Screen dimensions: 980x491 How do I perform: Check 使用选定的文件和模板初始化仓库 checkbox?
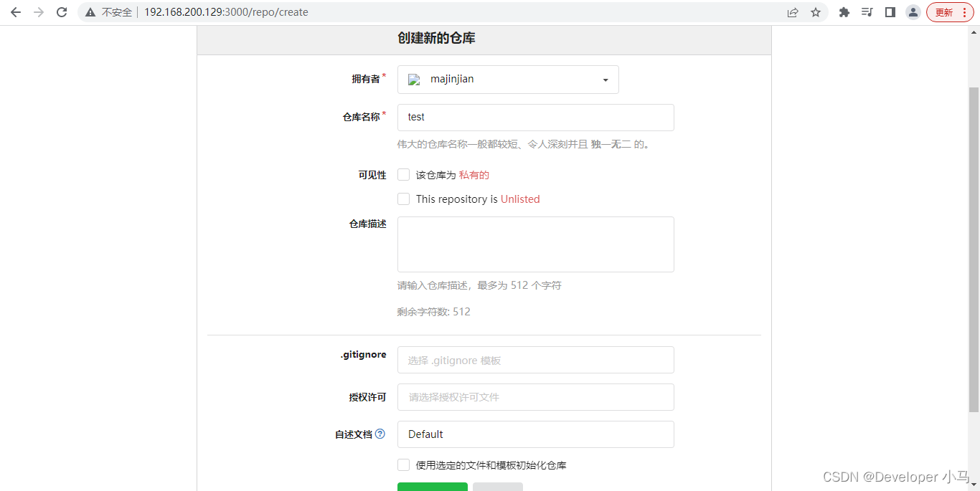coord(404,465)
